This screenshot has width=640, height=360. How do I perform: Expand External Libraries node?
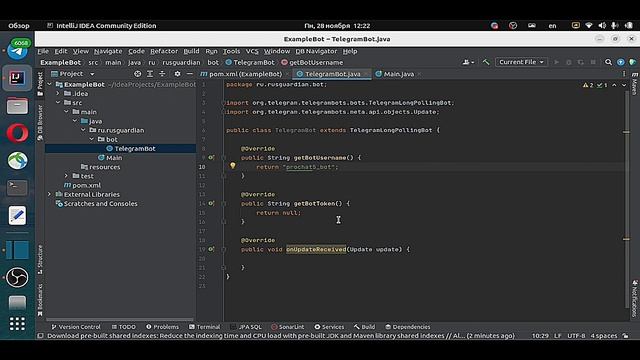[x=49, y=194]
